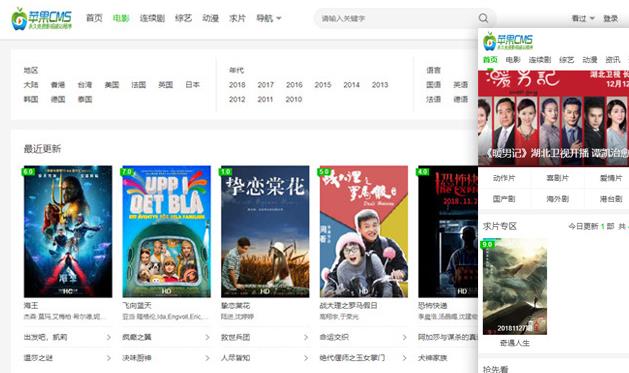Open chevron arrow next to 救世兵团
This screenshot has width=629, height=373.
[x=306, y=338]
